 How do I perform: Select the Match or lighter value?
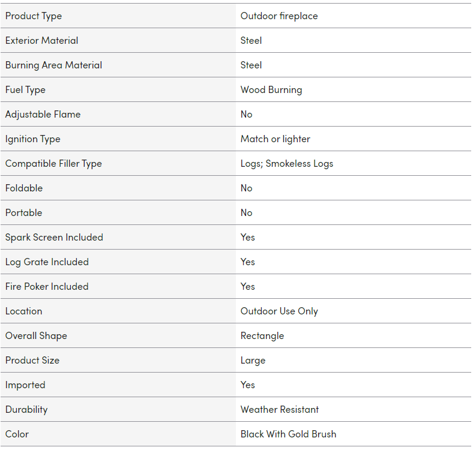[x=276, y=139]
